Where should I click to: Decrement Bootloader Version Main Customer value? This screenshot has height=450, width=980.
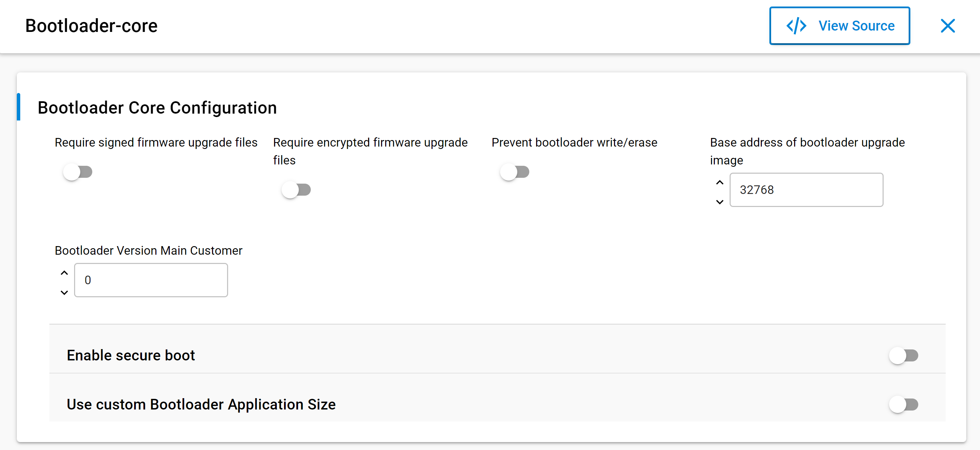64,292
